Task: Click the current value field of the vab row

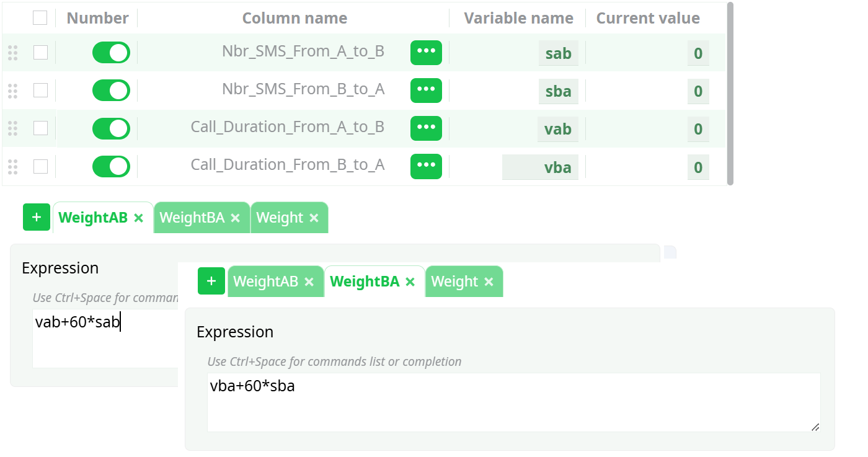Action: [x=697, y=129]
